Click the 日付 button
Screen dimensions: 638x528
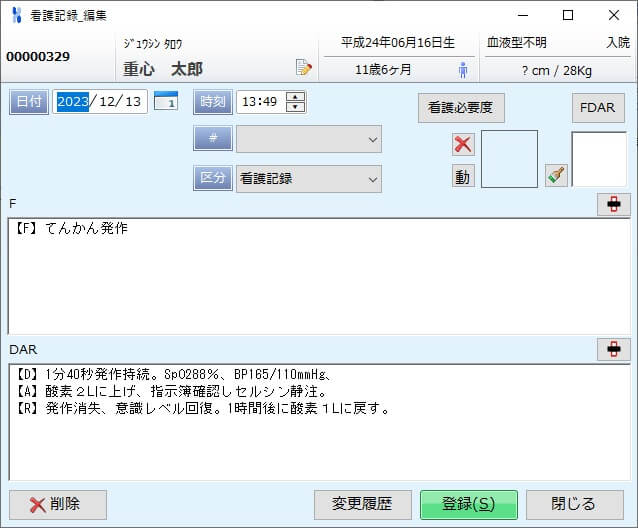pyautogui.click(x=29, y=102)
